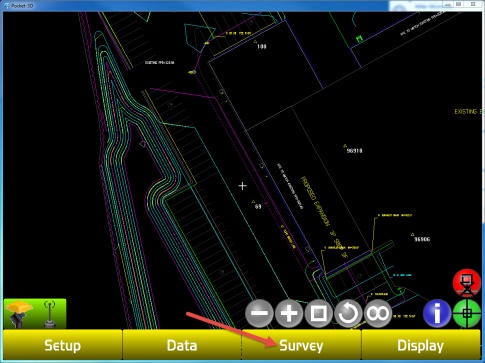This screenshot has width=485, height=363.
Task: Select control point 100 on map
Action: (262, 46)
